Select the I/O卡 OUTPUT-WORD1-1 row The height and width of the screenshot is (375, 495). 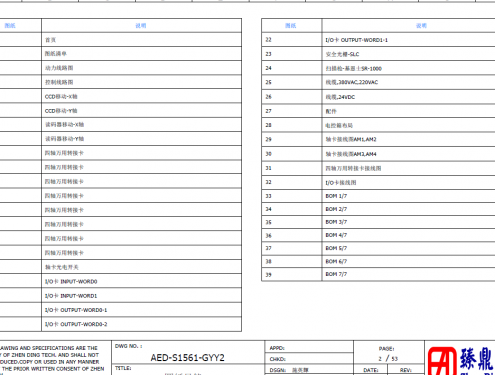(378, 40)
